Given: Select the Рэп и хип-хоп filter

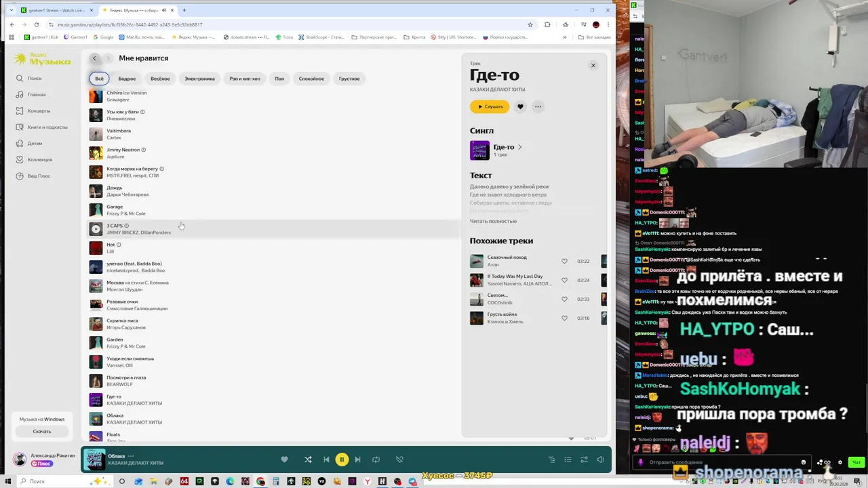Looking at the screenshot, I should pos(245,79).
